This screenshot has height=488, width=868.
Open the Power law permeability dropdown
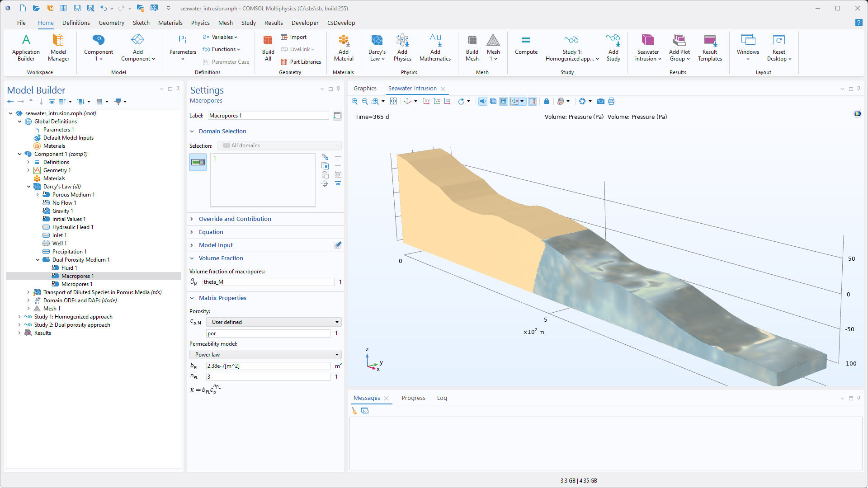(x=265, y=355)
